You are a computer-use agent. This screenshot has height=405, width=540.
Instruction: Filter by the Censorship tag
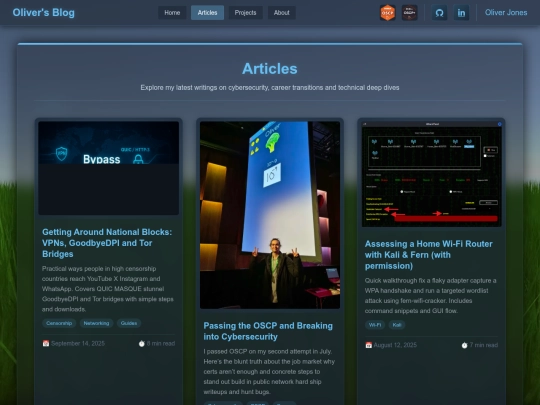click(x=59, y=323)
